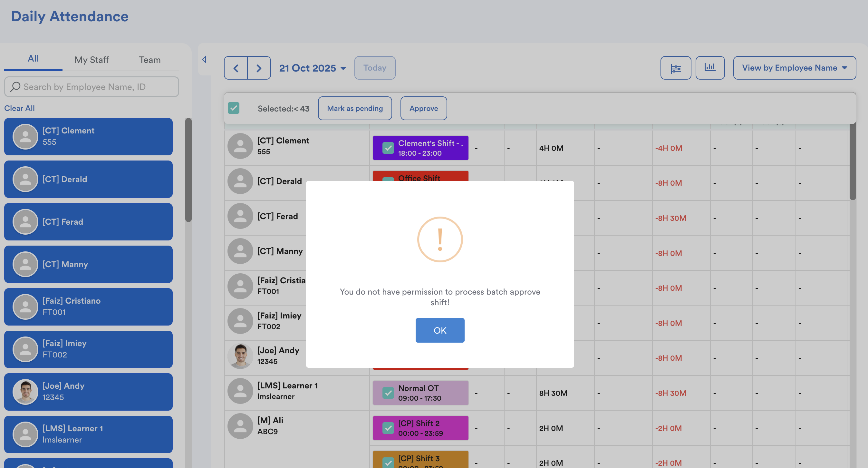Viewport: 868px width, 468px height.
Task: Click the employee list scrollbar
Action: (x=188, y=170)
